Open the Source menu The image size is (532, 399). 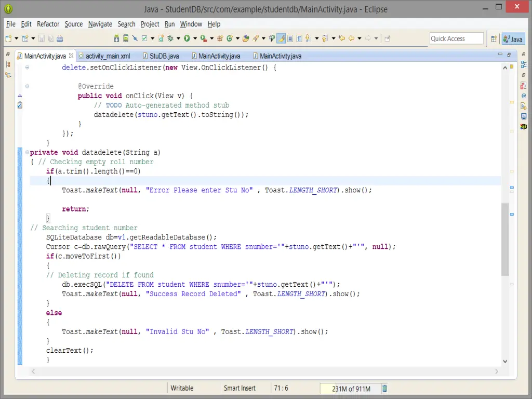(x=74, y=24)
